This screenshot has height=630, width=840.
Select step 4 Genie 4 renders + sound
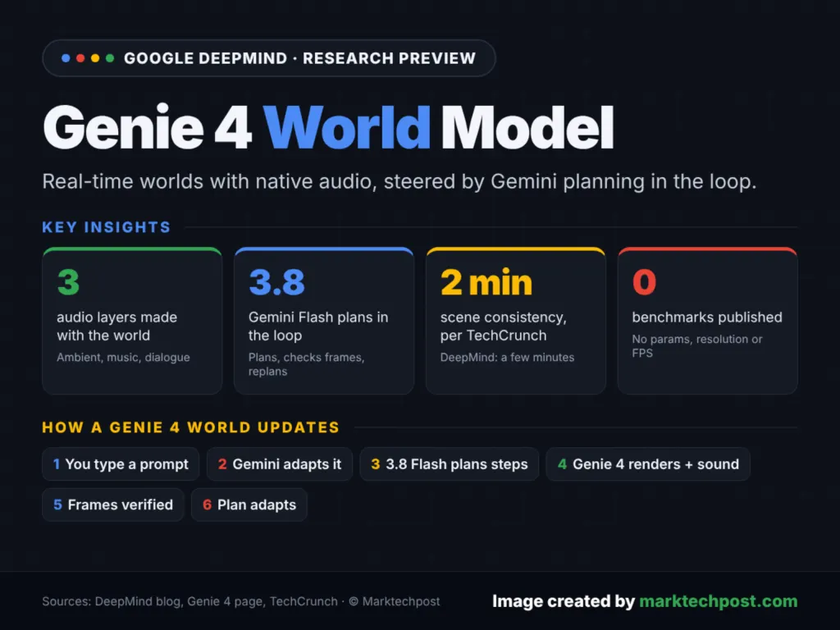click(648, 464)
